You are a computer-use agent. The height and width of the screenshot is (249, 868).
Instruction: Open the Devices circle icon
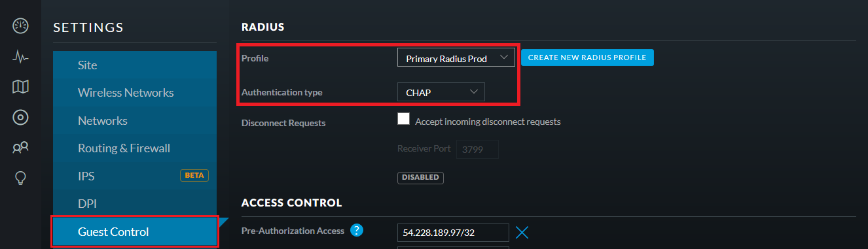tap(21, 118)
